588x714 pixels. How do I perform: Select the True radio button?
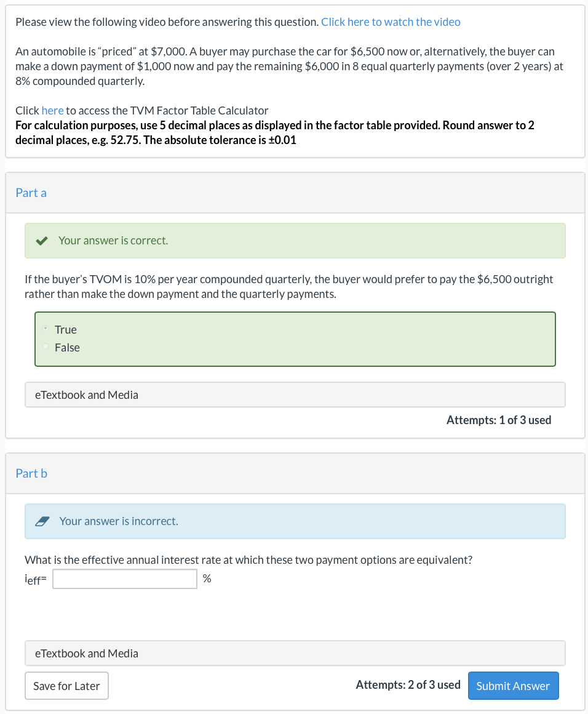(46, 329)
